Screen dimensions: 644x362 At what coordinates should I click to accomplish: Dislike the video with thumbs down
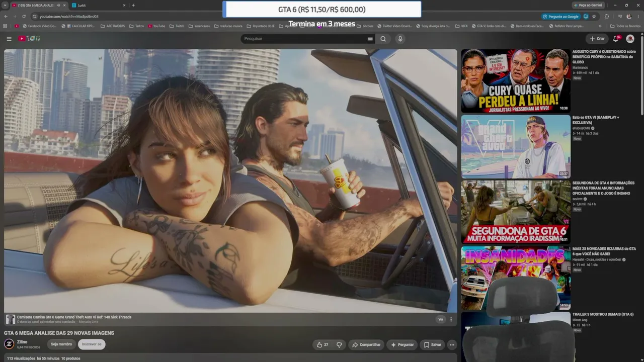click(x=339, y=344)
